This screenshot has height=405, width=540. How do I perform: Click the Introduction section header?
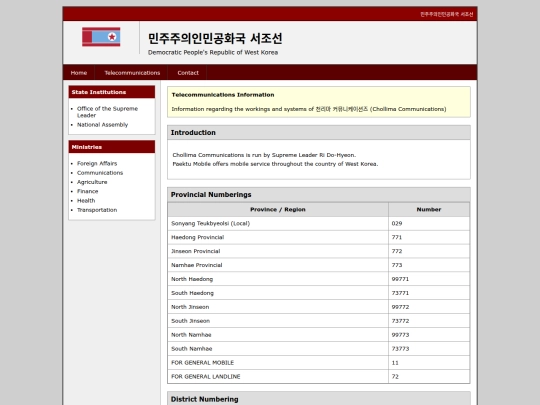(x=319, y=133)
